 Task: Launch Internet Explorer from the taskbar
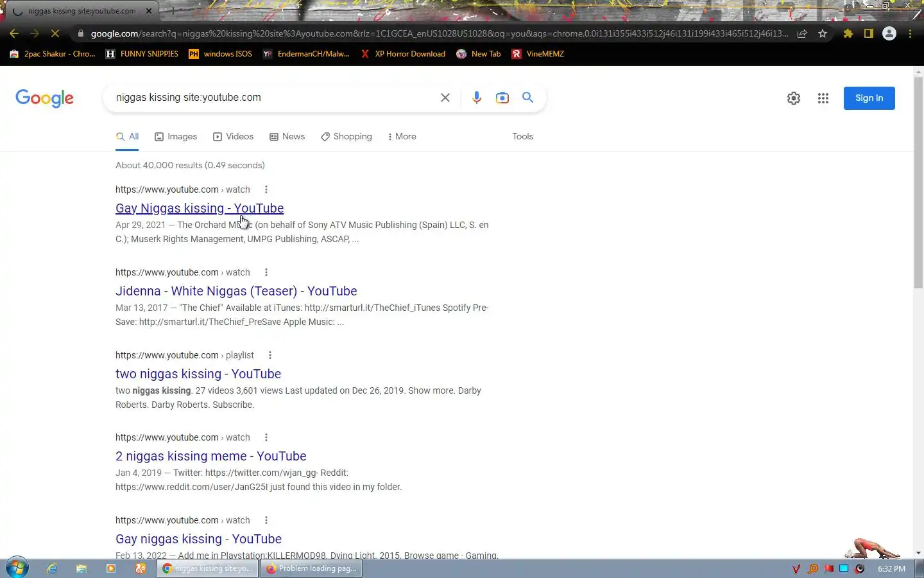pyautogui.click(x=52, y=568)
